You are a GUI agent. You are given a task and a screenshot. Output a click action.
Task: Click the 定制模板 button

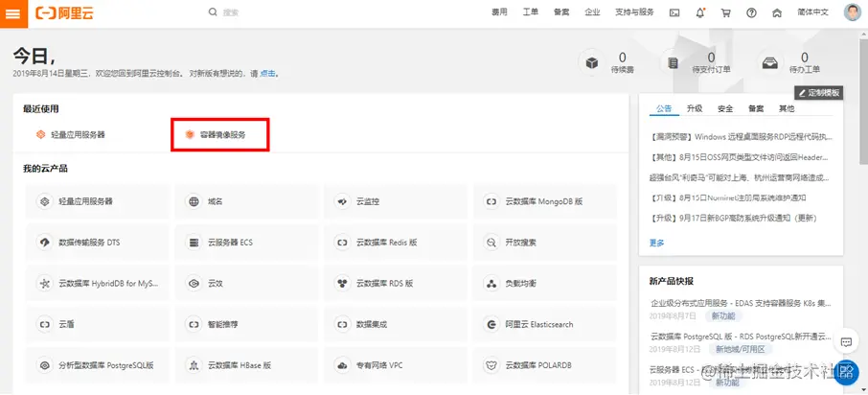819,92
